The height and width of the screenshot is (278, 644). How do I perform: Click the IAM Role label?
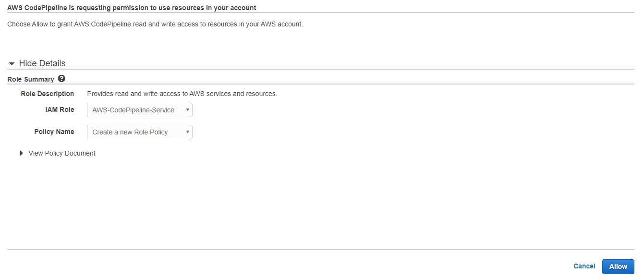point(60,109)
